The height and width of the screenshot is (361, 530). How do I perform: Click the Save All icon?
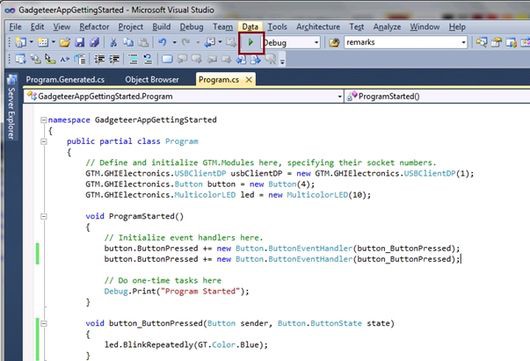[95, 42]
